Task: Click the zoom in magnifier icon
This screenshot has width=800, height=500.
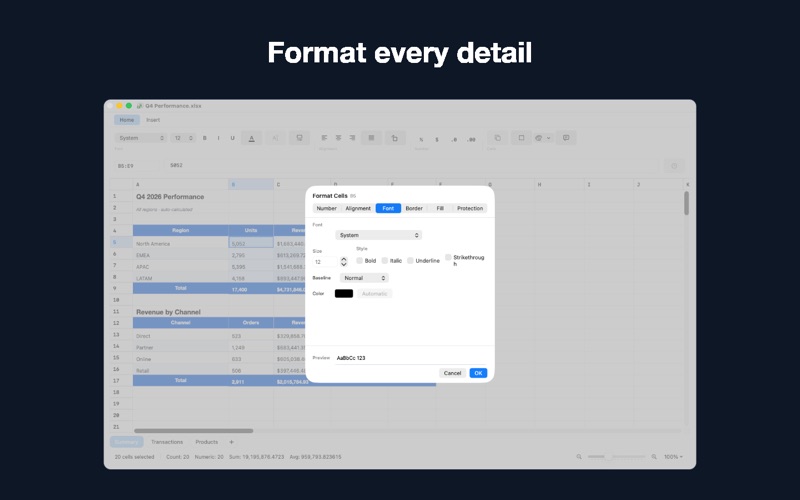Action: pos(654,457)
